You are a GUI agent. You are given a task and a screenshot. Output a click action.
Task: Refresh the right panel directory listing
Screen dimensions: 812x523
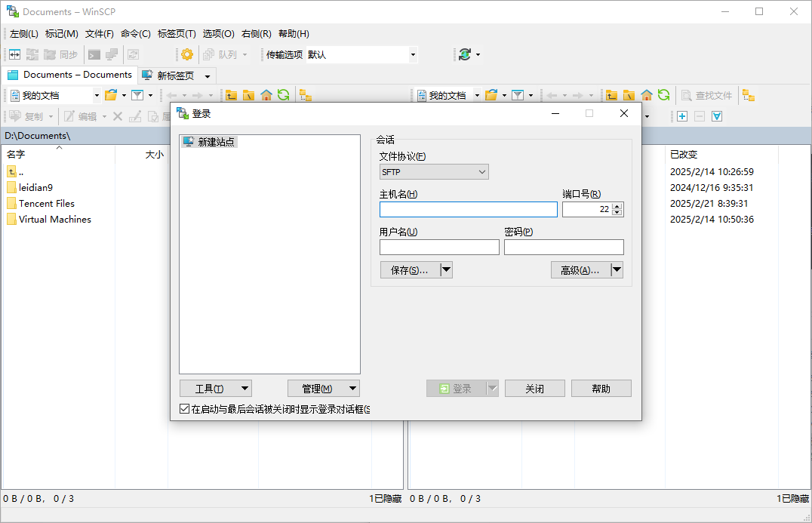click(664, 95)
